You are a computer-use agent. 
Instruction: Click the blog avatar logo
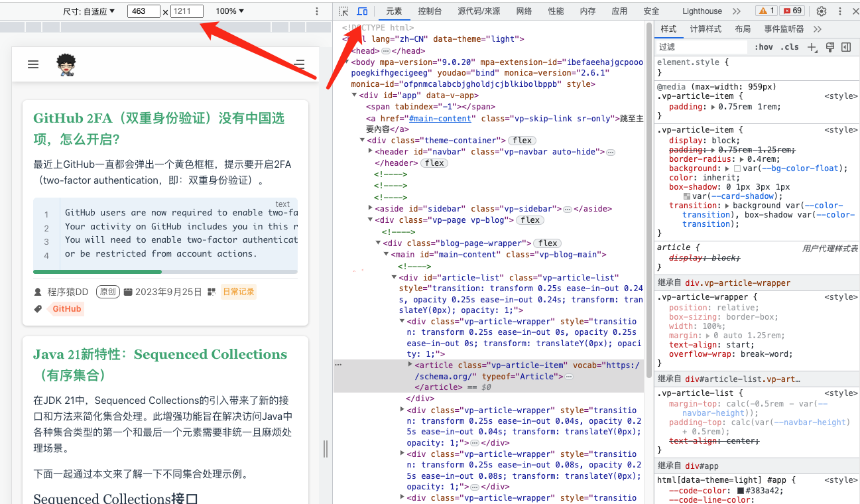coord(66,64)
